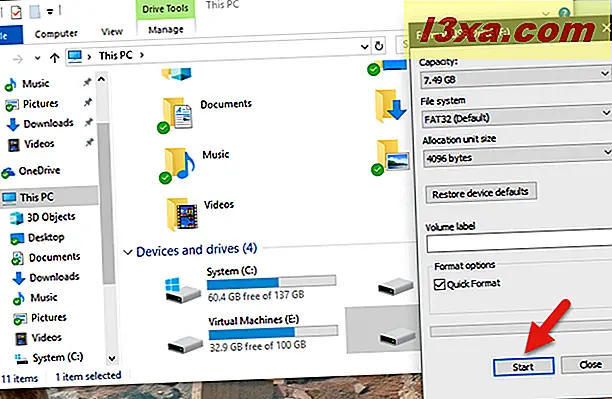Click the refresh icon beside address bar
The height and width of the screenshot is (399, 612).
pos(379,46)
